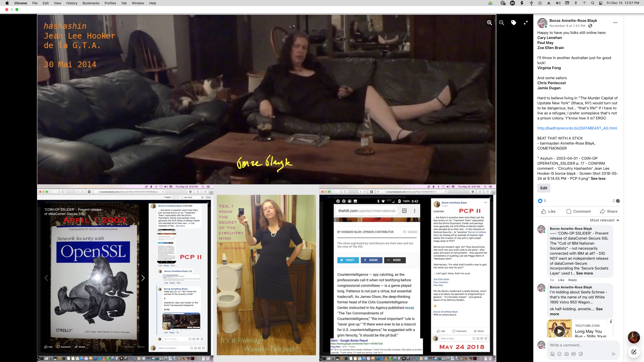Screen dimensions: 644x362
Task: Open the Window menu
Action: pyautogui.click(x=138, y=3)
